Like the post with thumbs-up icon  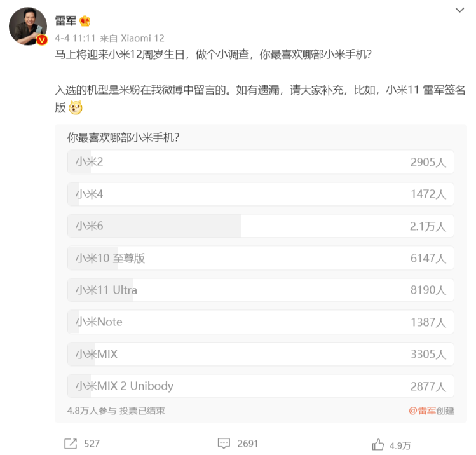[379, 444]
